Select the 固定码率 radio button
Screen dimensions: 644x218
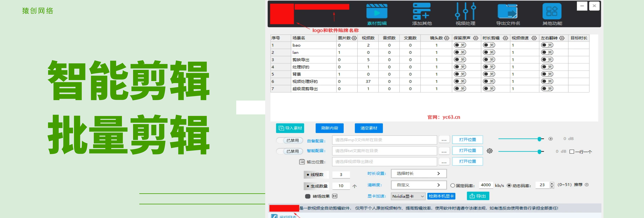[x=452, y=186]
